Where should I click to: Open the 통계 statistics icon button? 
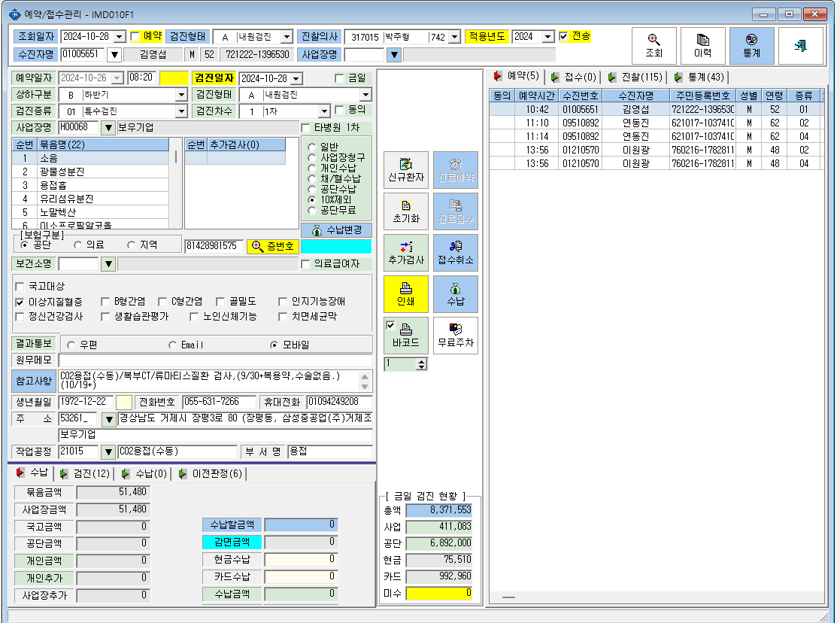tap(751, 46)
